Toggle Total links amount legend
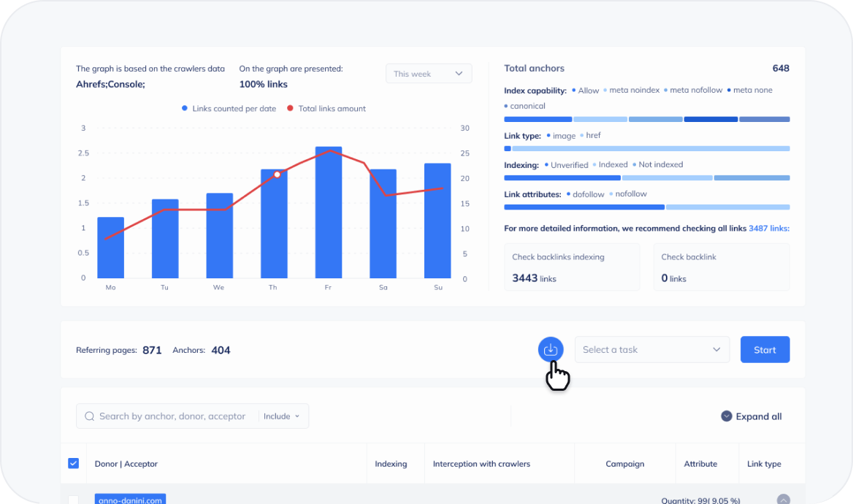The height and width of the screenshot is (504, 853). pyautogui.click(x=326, y=108)
